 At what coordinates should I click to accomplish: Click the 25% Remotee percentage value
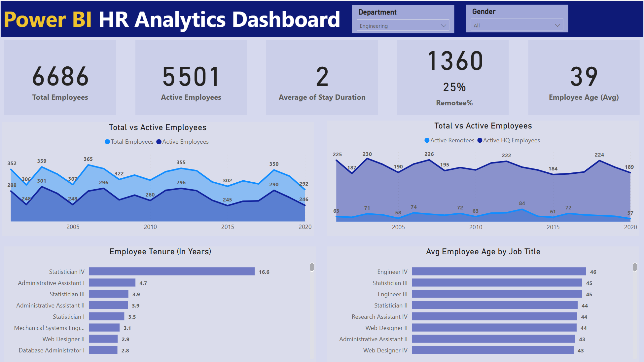[454, 87]
